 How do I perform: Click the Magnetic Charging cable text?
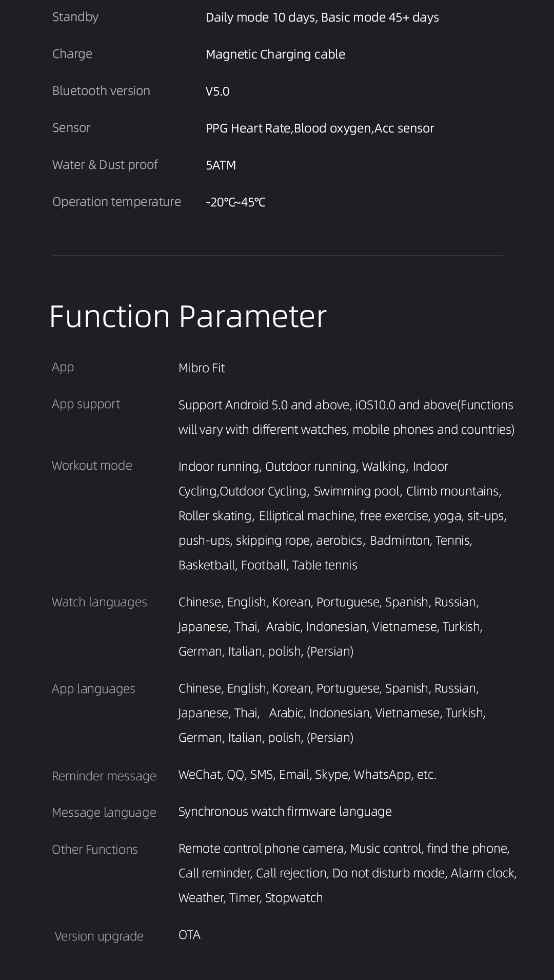click(x=275, y=54)
